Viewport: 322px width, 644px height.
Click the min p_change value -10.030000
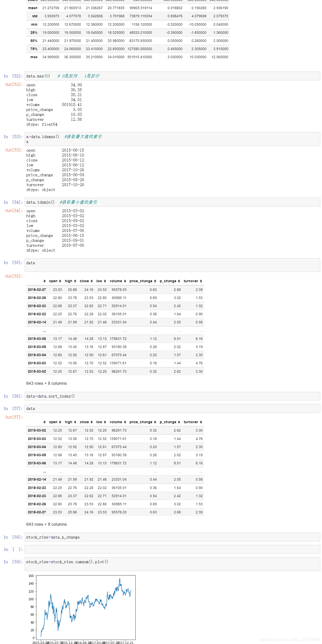(x=197, y=24)
